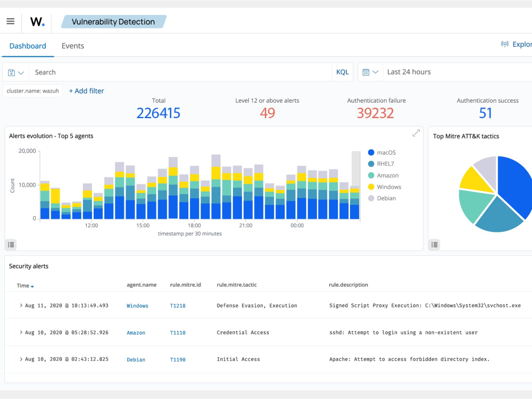Expand the Aug 10, 2020 05:28:52.926 alert row
The image size is (532, 399).
21,332
